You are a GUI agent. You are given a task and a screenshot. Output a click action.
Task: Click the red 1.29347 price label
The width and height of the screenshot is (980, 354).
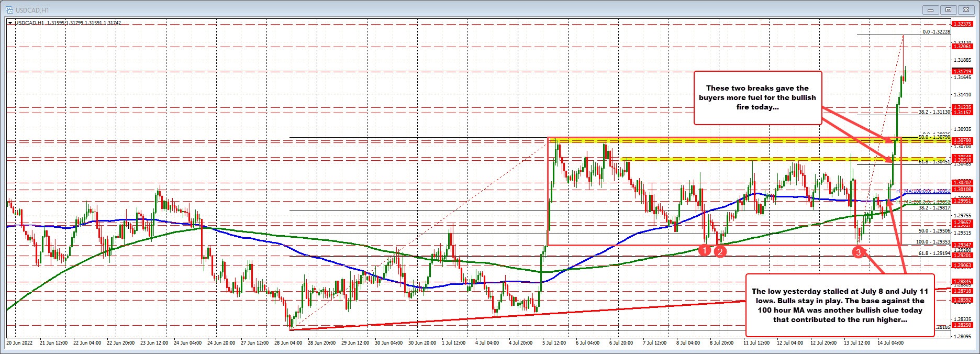click(963, 245)
